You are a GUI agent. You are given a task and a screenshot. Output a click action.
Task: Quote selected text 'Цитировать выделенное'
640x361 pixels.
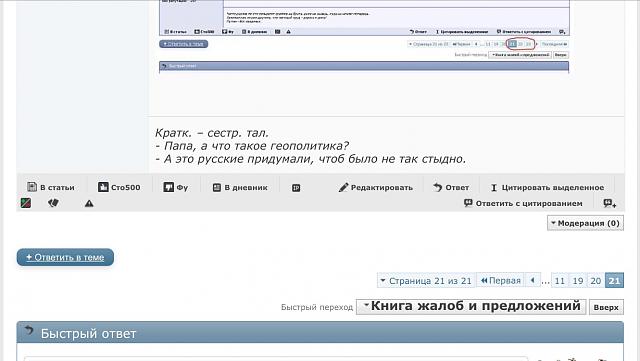(x=547, y=187)
